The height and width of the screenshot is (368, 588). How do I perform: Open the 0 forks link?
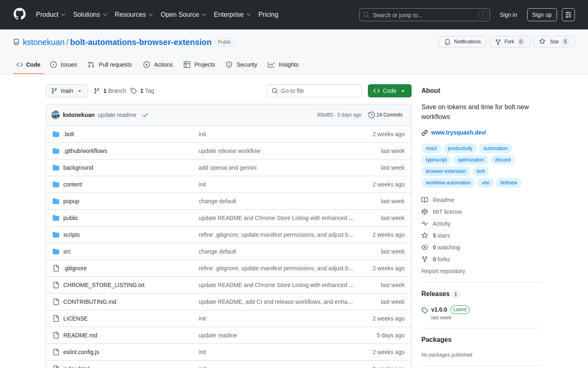point(441,259)
